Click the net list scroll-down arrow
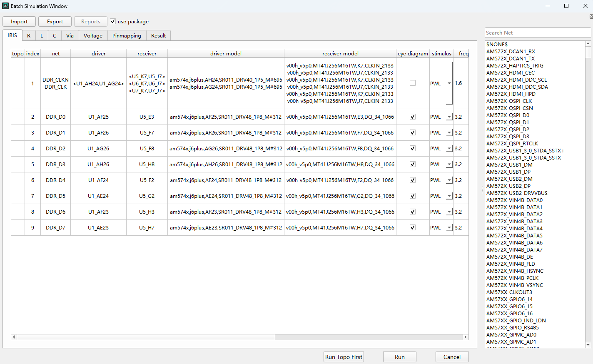This screenshot has height=364, width=593. click(588, 345)
